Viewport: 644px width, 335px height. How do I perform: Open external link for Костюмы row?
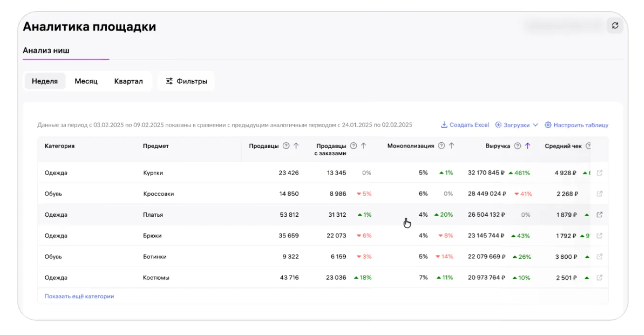[x=599, y=277]
